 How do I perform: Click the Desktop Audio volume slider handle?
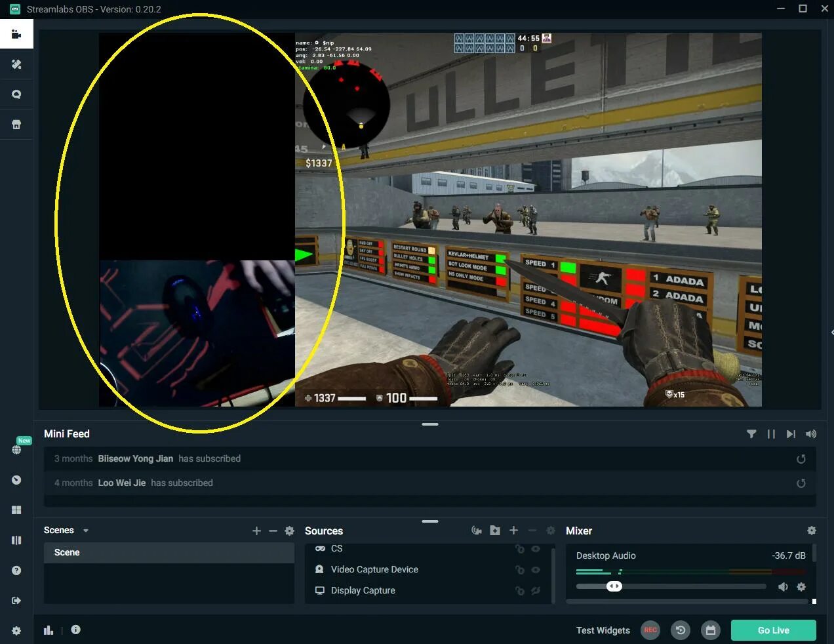(x=614, y=586)
